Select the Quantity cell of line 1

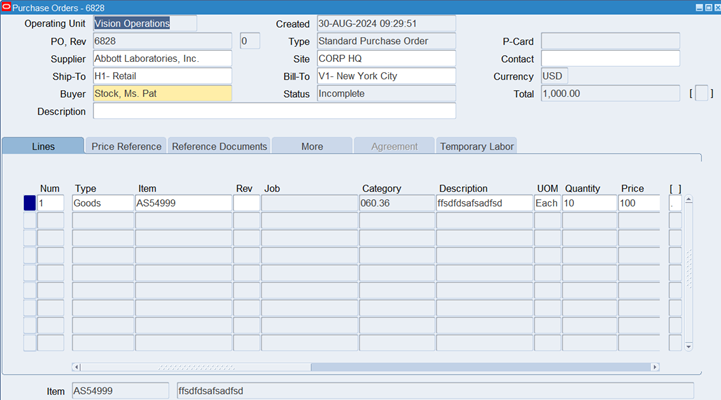(x=589, y=203)
